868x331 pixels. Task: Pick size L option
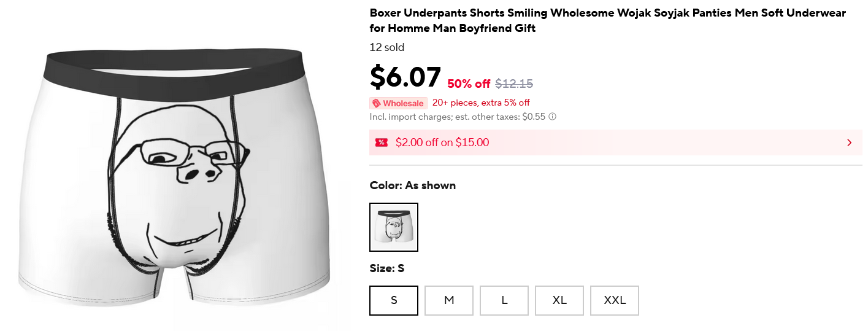[x=504, y=300]
